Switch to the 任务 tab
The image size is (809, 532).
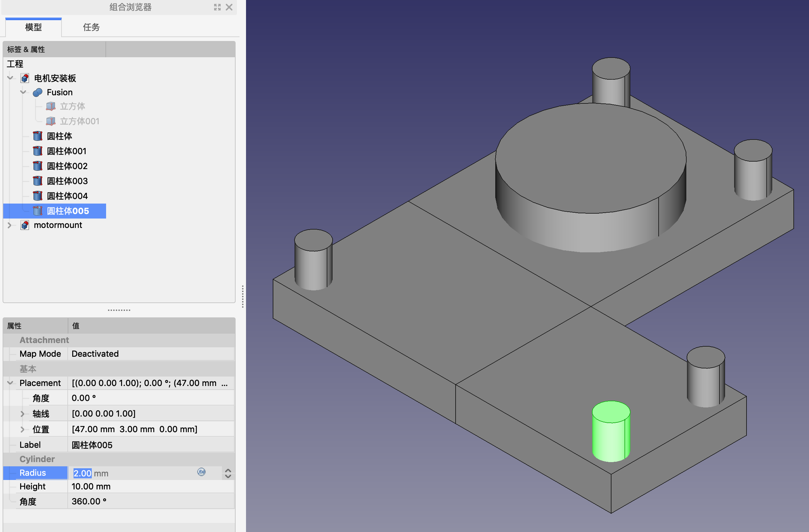[x=91, y=27]
